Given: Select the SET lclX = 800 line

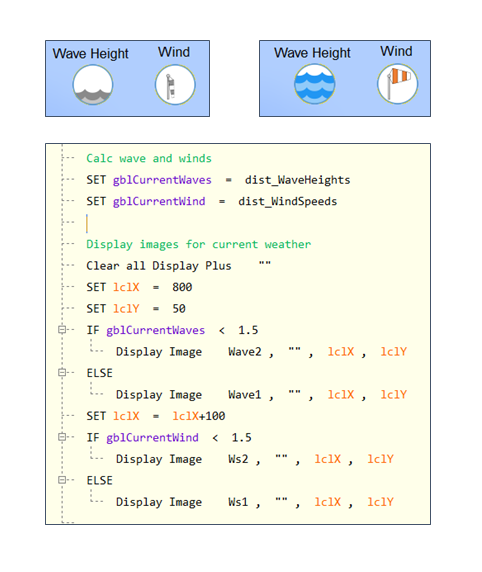Looking at the screenshot, I should click(139, 287).
